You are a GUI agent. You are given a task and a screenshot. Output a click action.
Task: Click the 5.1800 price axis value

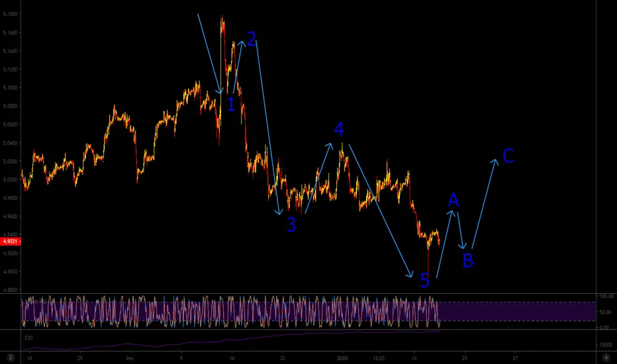tap(10, 14)
